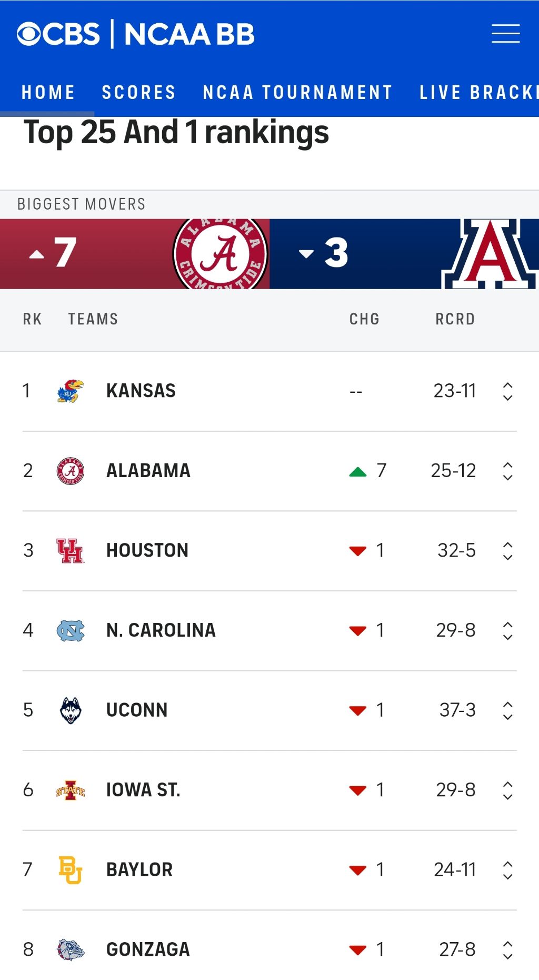Click the CBS NCAA BB logo
Screen dimensions: 539x980
click(136, 34)
